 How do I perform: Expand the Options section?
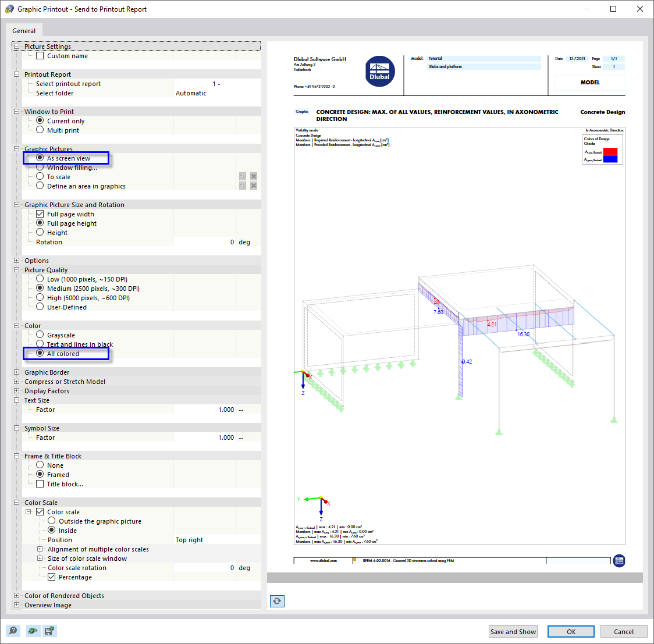(17, 260)
